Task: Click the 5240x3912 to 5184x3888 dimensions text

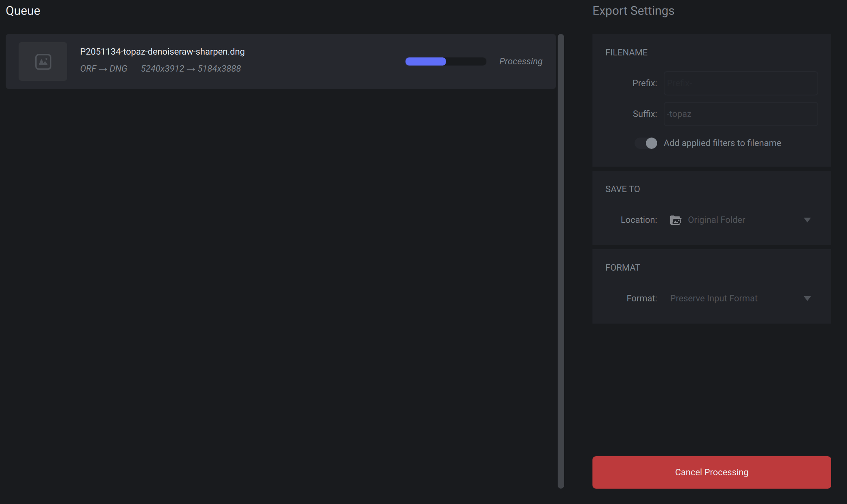Action: click(191, 69)
